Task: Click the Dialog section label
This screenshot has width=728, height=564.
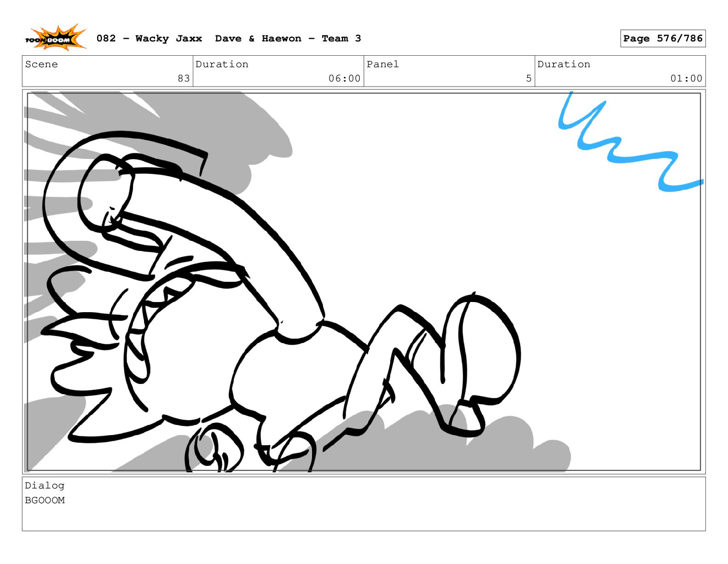Action: point(45,486)
